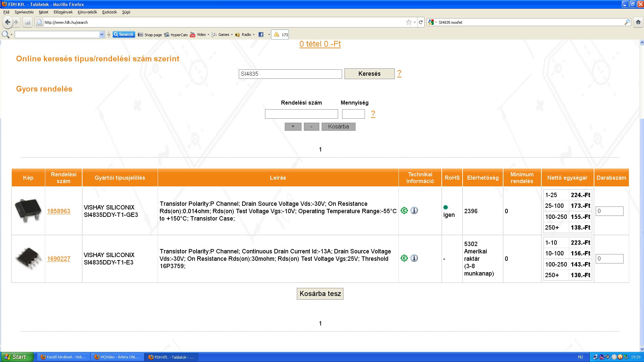This screenshot has width=644, height=362.
Task: Open the Firefox home page
Action: (x=638, y=22)
